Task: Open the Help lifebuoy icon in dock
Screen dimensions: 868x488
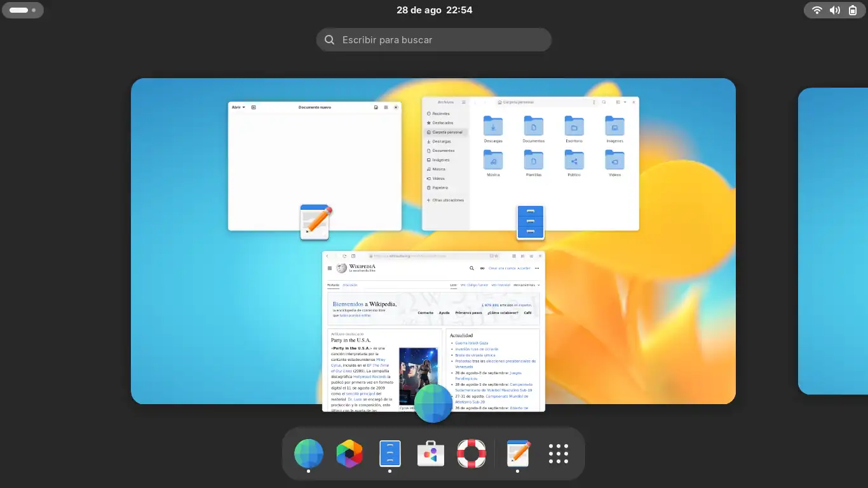Action: [471, 454]
